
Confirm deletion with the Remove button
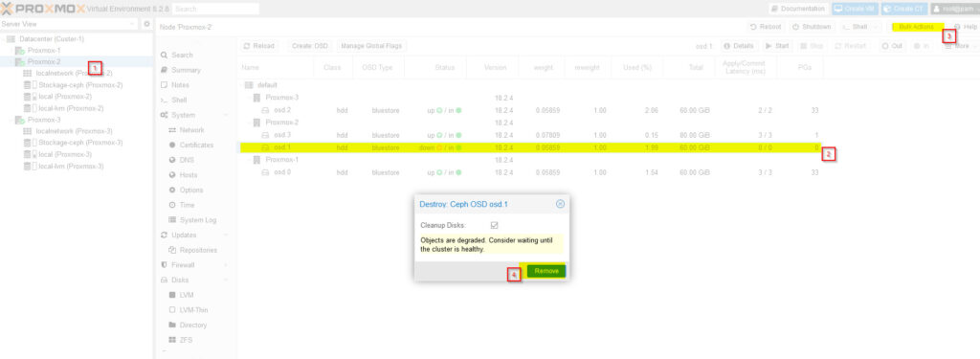[546, 271]
